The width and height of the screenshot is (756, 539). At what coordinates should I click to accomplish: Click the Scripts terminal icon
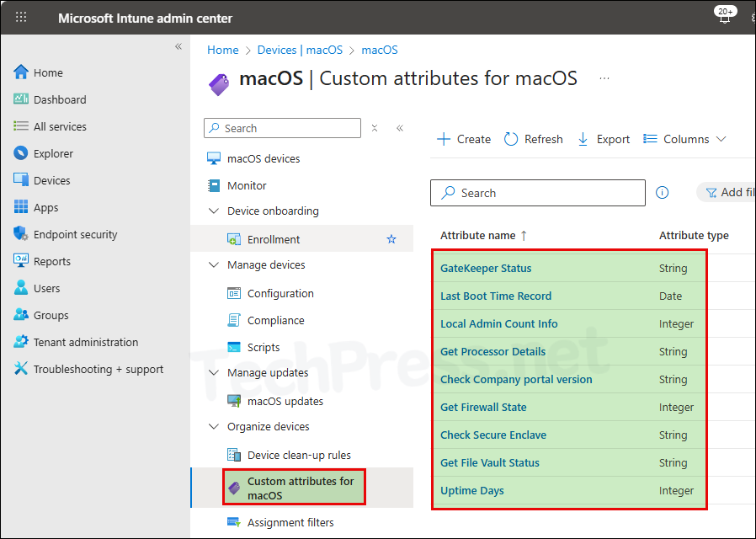click(x=234, y=347)
